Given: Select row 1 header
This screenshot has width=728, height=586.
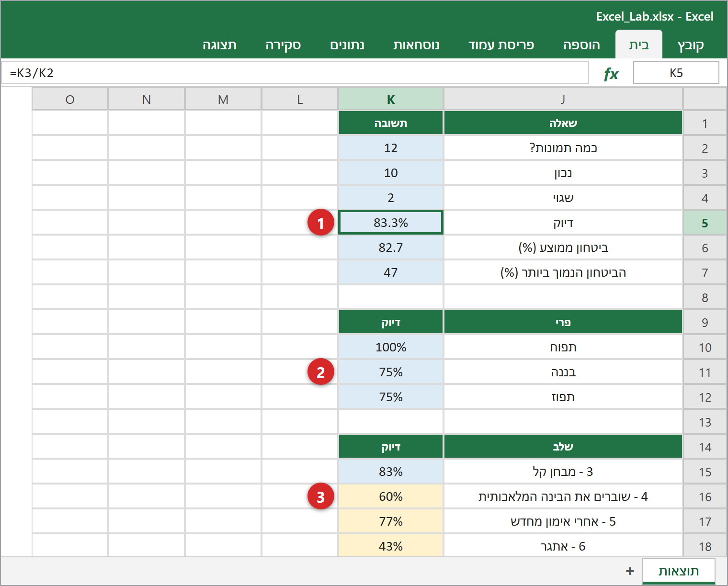Looking at the screenshot, I should pos(705,123).
